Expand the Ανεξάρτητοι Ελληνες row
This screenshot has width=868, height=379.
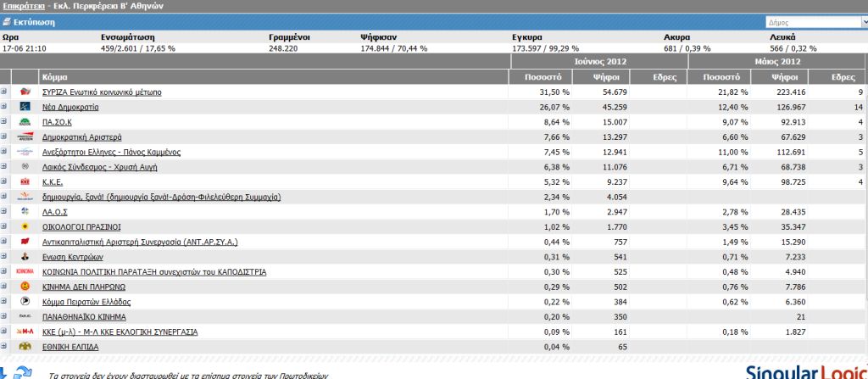pos(4,151)
